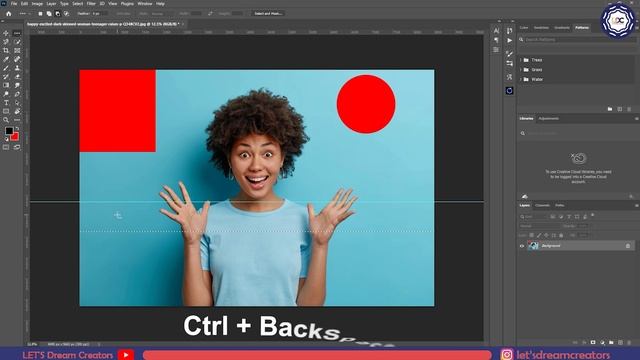Select the Eyedropper tool
This screenshot has height=360, width=640.
(6, 60)
